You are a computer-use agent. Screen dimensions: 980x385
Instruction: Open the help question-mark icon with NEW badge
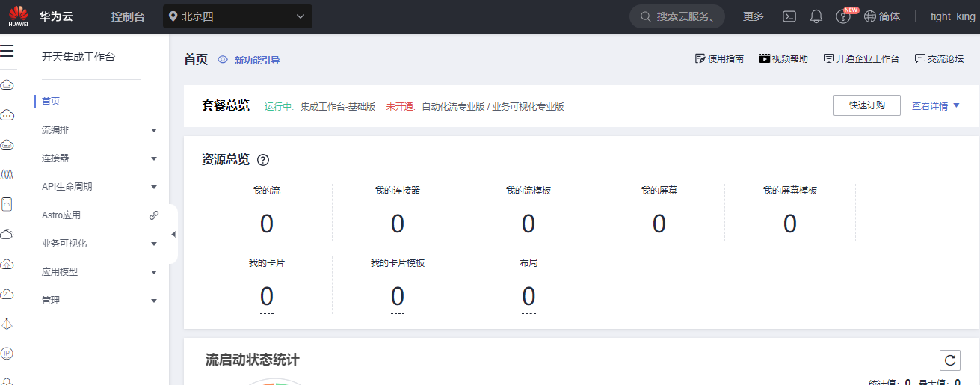843,16
